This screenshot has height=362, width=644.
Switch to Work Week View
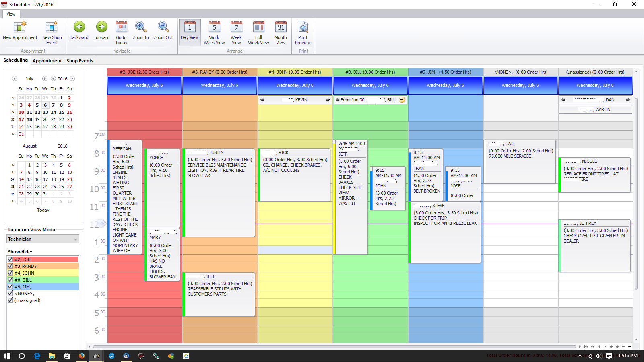pyautogui.click(x=214, y=32)
